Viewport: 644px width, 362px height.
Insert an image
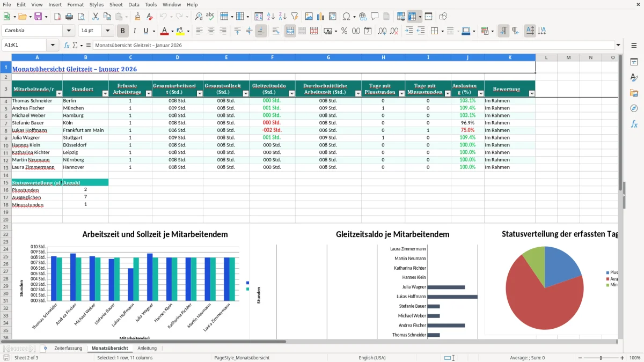point(309,17)
